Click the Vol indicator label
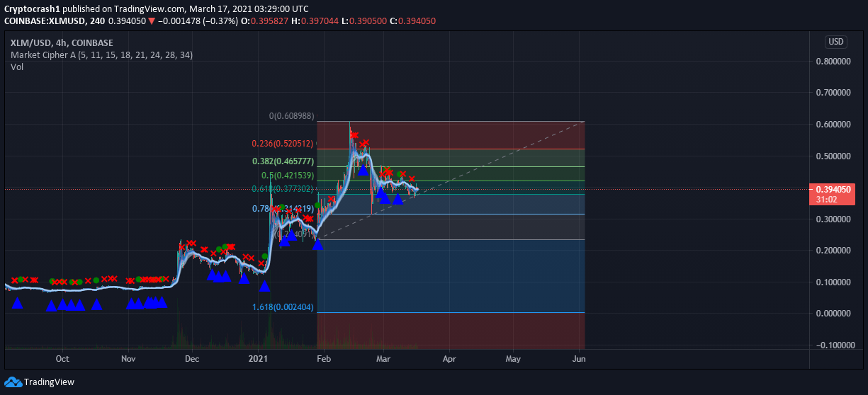Viewport: 868px width, 395px height. coord(16,67)
